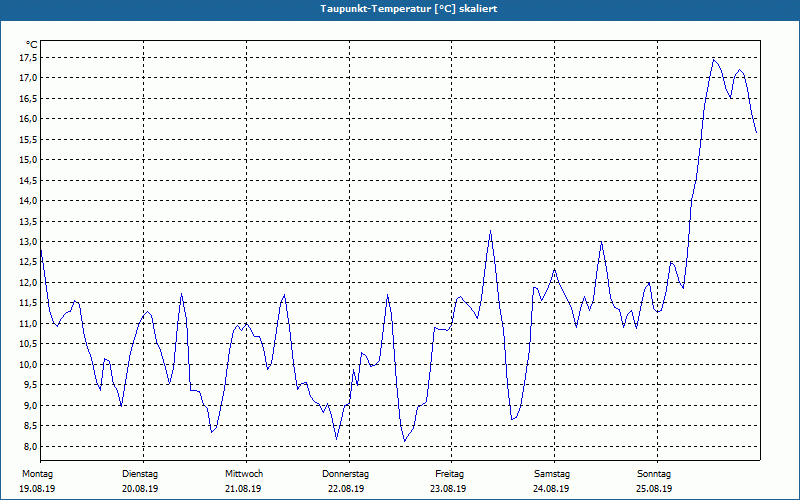Select the 8,5 y-axis label

click(x=31, y=426)
